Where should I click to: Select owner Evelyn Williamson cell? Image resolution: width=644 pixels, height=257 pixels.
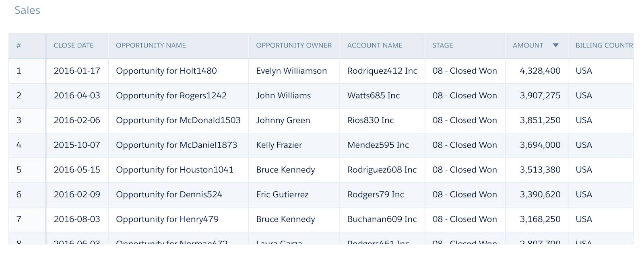pyautogui.click(x=294, y=71)
